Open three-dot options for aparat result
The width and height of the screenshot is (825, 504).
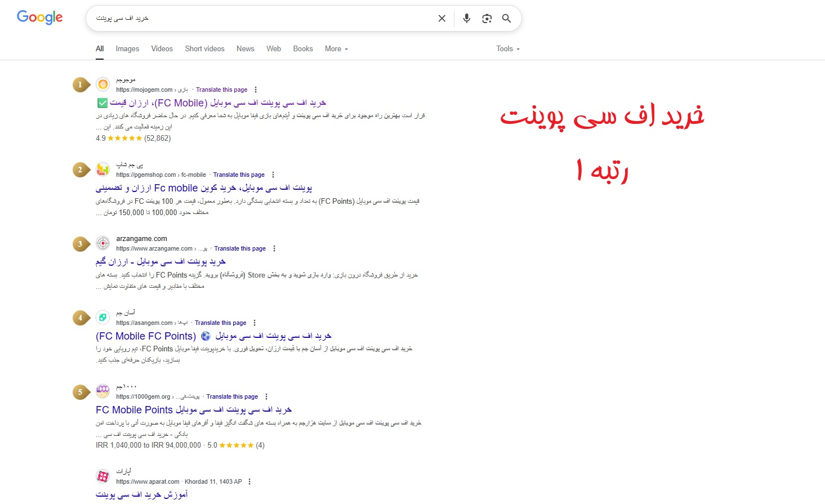point(249,482)
